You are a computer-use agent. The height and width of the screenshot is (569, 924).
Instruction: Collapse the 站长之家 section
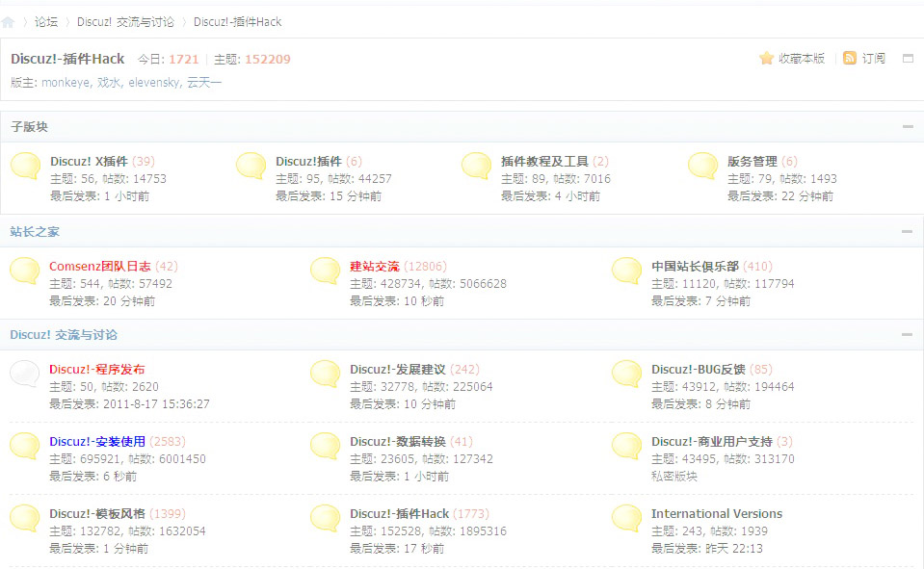click(908, 231)
